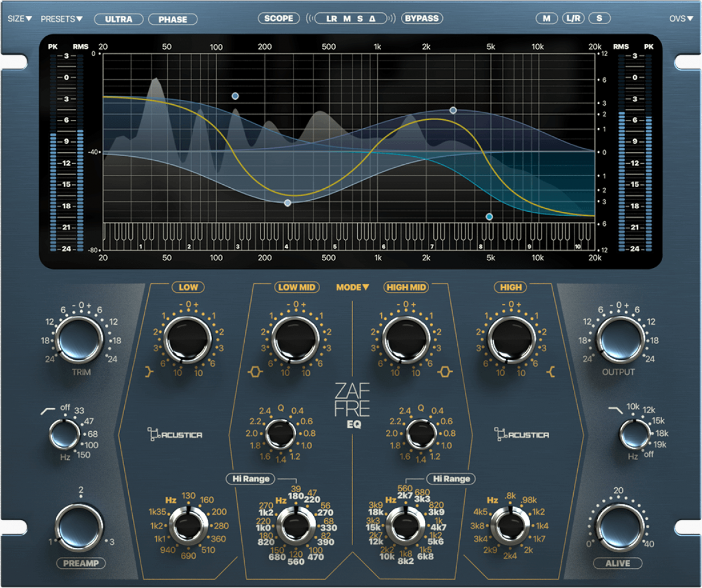The height and width of the screenshot is (588, 702).
Task: Click the LOW MID frequency knob
Action: tap(296, 527)
